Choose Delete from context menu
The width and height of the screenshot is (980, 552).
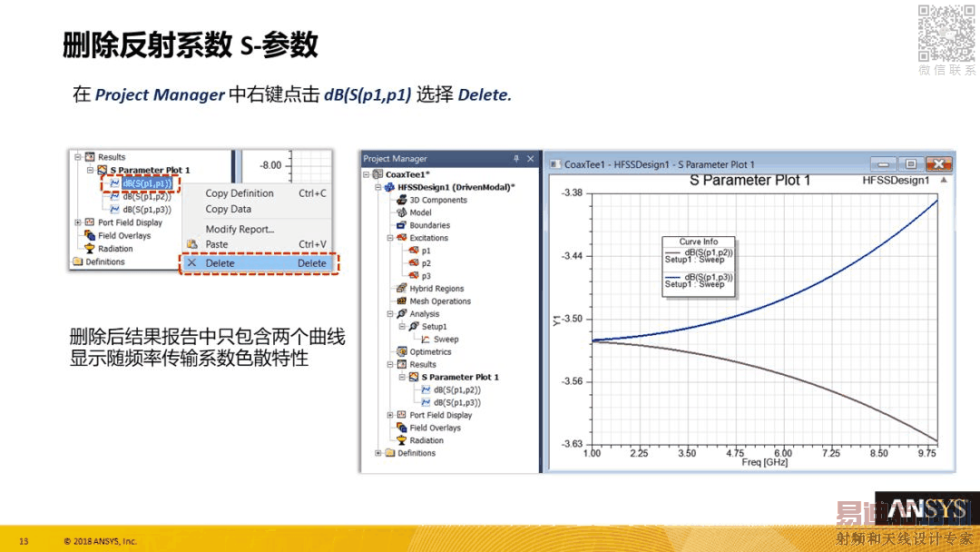click(259, 263)
